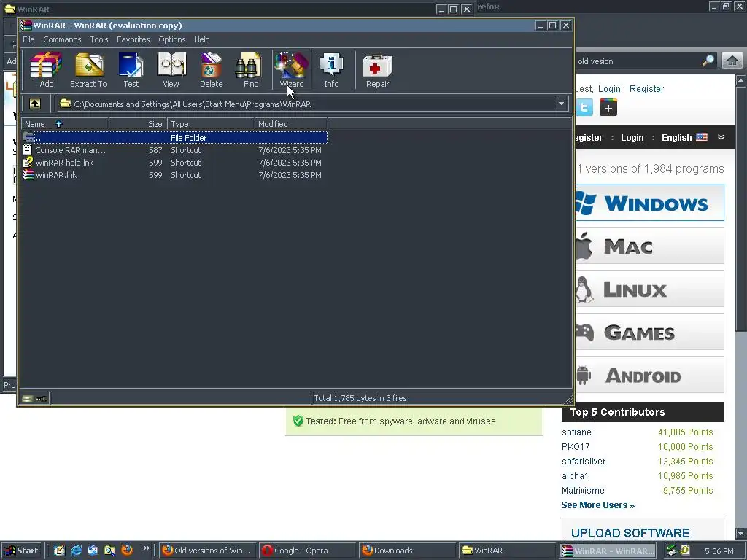747x560 pixels.
Task: Click the Twitter icon on the webpage
Action: coord(584,108)
